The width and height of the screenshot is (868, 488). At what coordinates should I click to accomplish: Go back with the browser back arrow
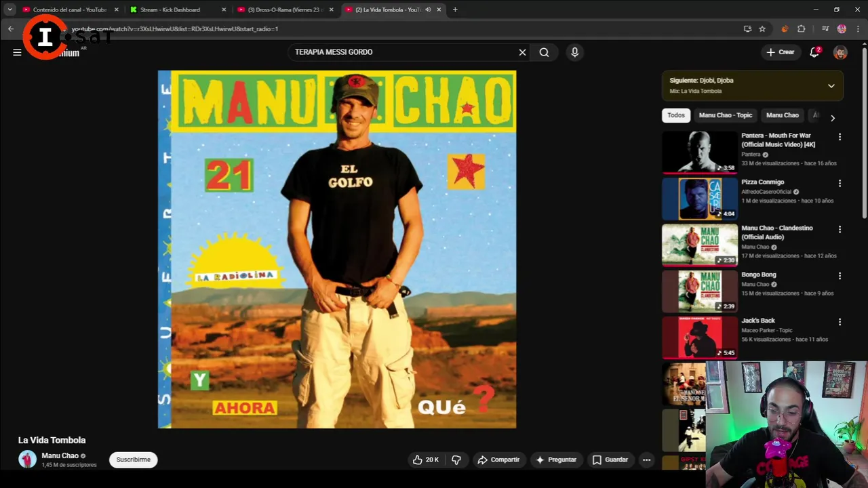pos(11,28)
